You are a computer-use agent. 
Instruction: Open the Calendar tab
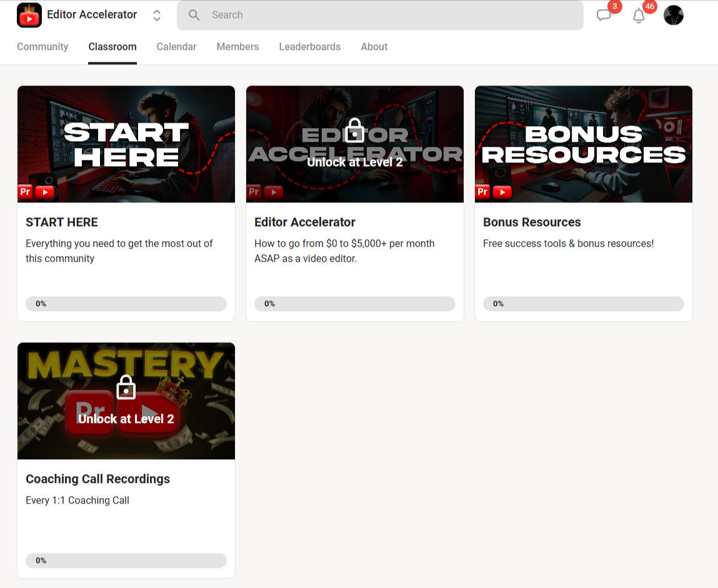coord(176,47)
